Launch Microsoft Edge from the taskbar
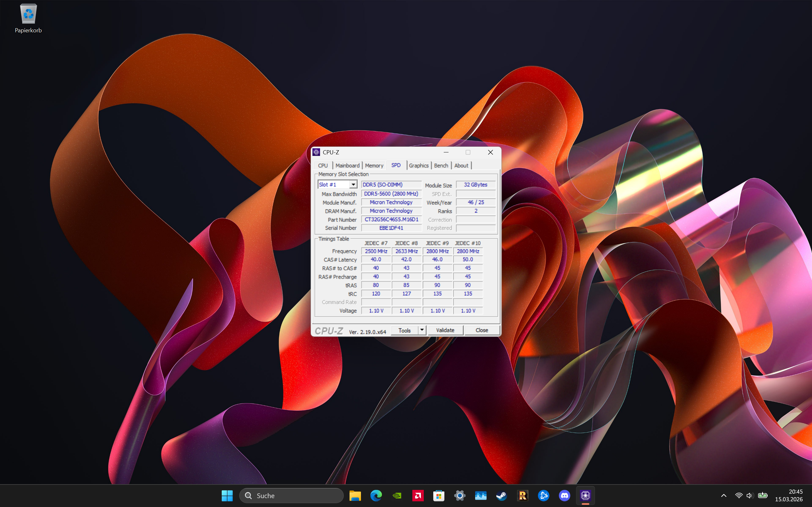 (x=376, y=495)
